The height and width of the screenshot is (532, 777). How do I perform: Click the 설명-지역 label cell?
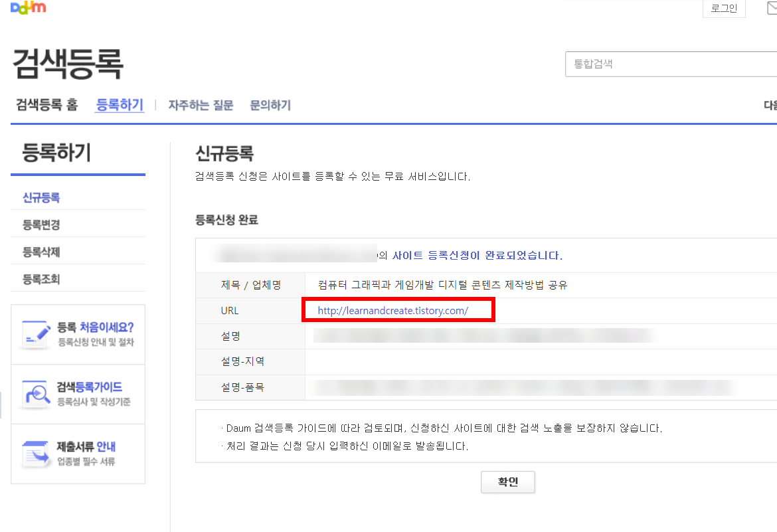pyautogui.click(x=251, y=361)
